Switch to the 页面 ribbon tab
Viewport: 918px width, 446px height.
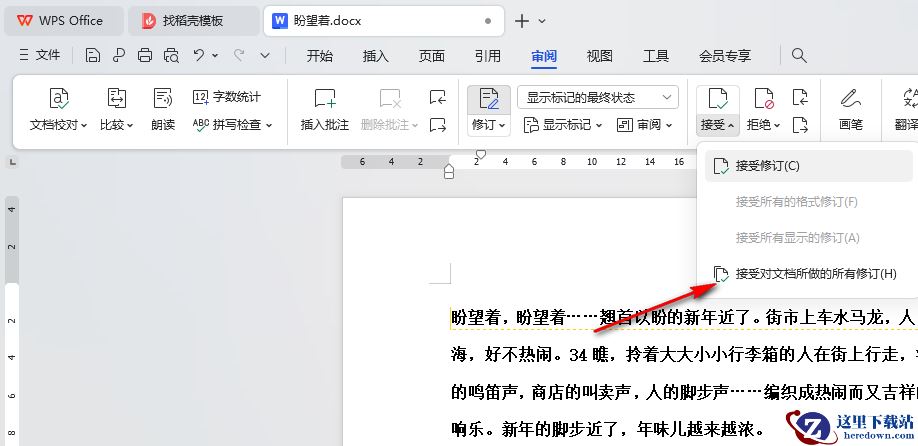(x=431, y=56)
